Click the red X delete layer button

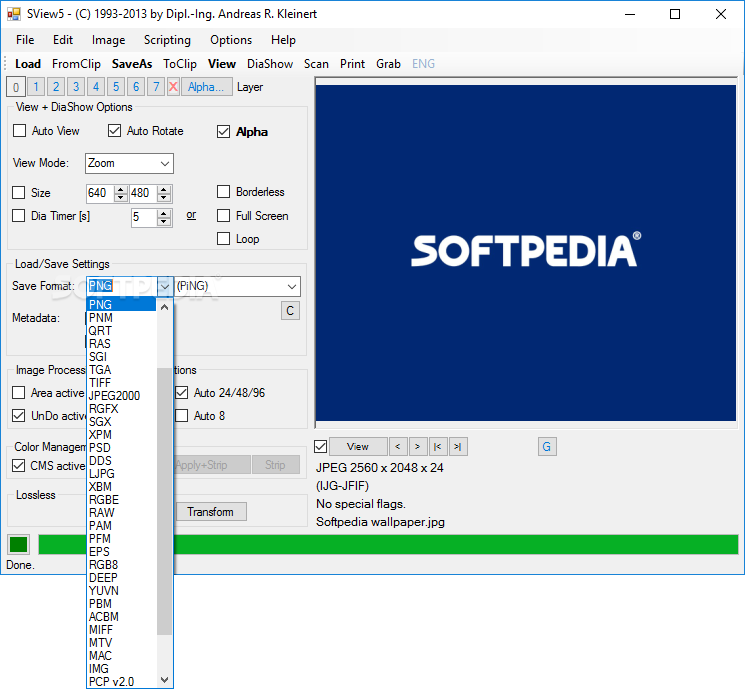pos(173,87)
